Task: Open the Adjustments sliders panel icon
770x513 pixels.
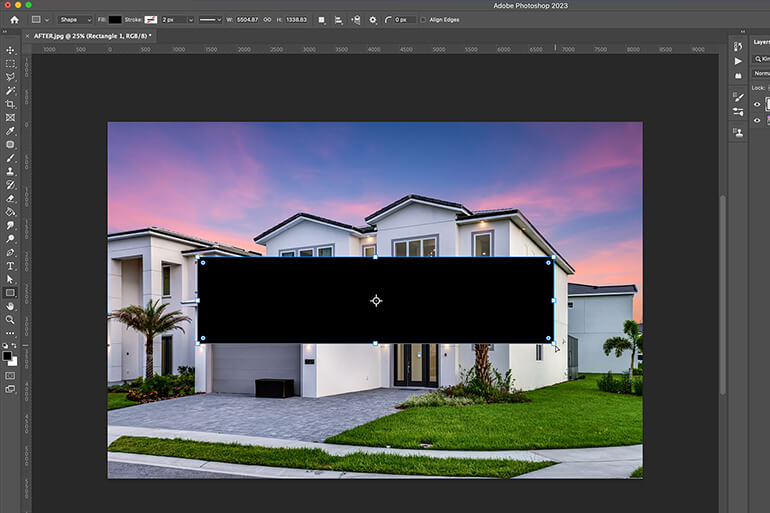Action: click(x=738, y=112)
